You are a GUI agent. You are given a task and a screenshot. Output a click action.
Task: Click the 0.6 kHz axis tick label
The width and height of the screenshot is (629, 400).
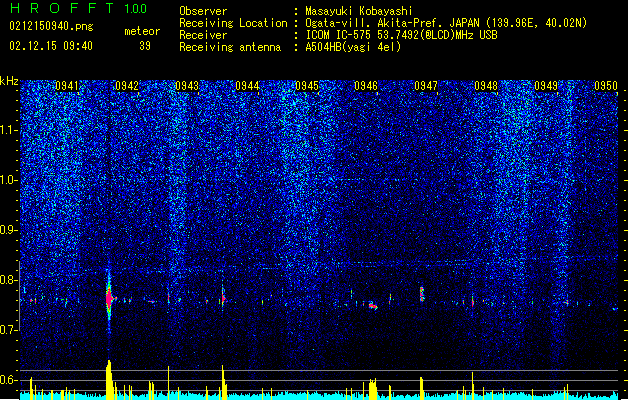[9, 380]
